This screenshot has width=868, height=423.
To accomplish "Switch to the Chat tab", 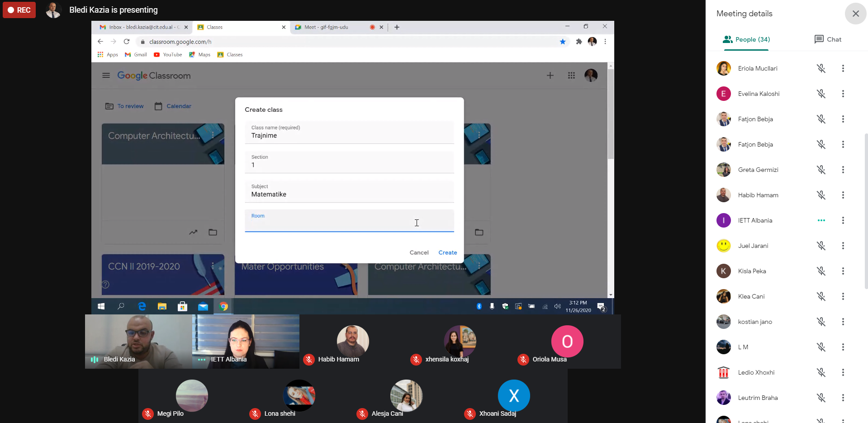I will point(828,39).
